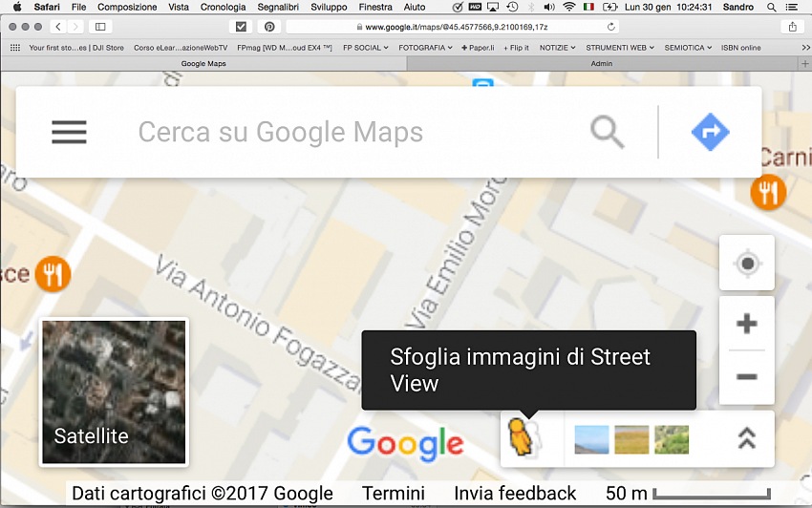The image size is (812, 508).
Task: Open the yellow field photo thumbnail
Action: [x=631, y=439]
